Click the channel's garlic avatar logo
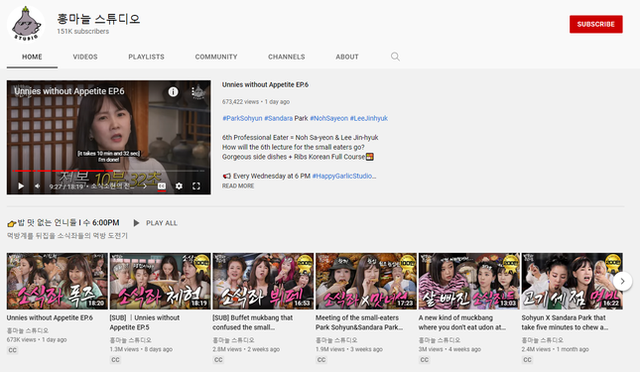Image resolution: width=640 pixels, height=372 pixels. 26,24
